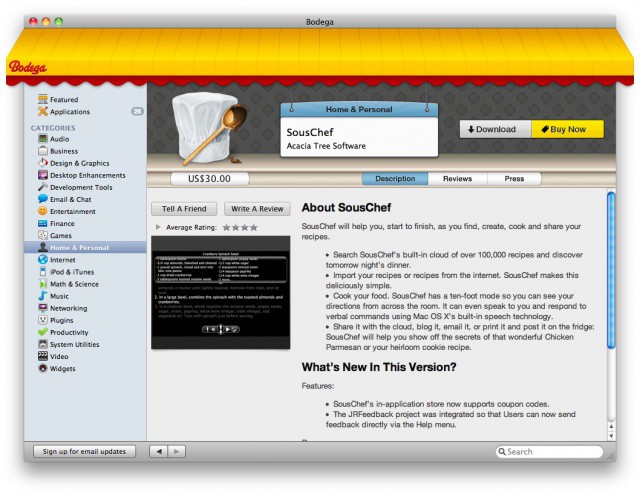Image resolution: width=640 pixels, height=495 pixels.
Task: Open the Plugins outlet icon
Action: [x=43, y=320]
